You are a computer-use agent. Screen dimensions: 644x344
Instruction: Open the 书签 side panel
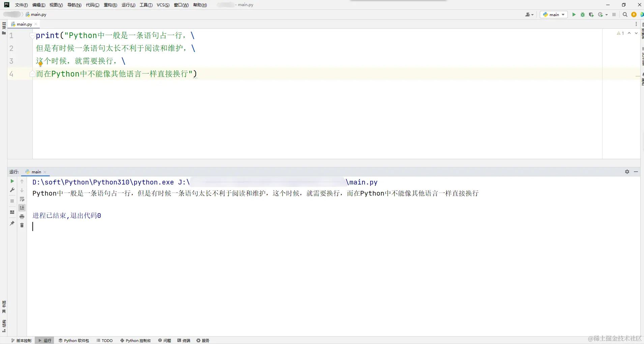4,307
